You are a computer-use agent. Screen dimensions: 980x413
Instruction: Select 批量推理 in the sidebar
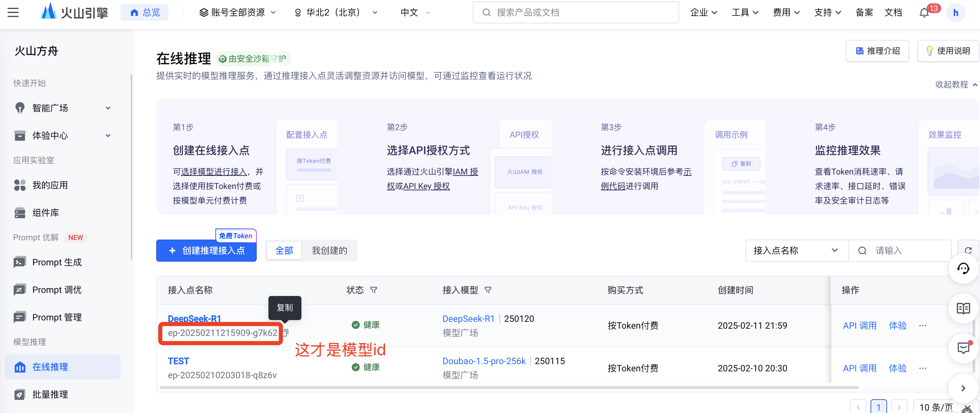[x=50, y=394]
